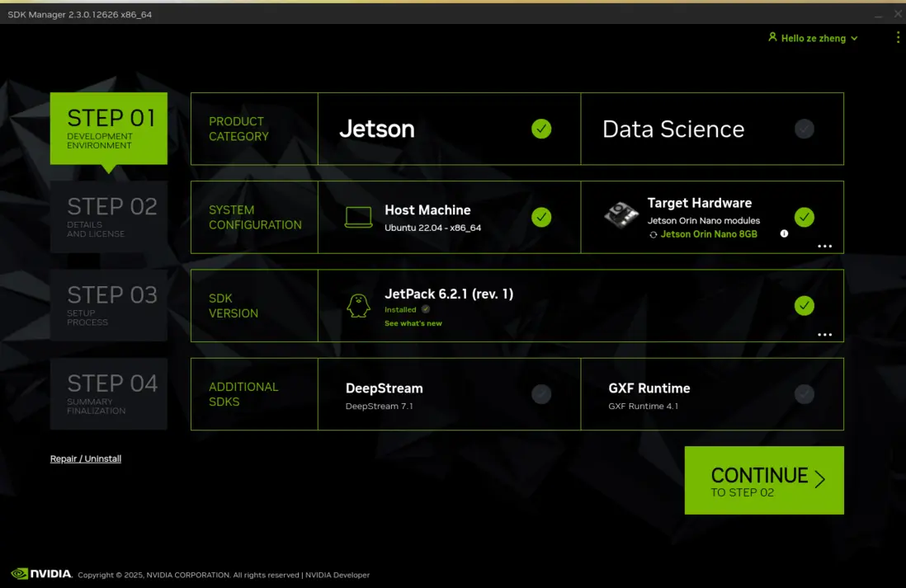Click the SYSTEM CONFIGURATION row label
This screenshot has height=588, width=906.
click(255, 217)
